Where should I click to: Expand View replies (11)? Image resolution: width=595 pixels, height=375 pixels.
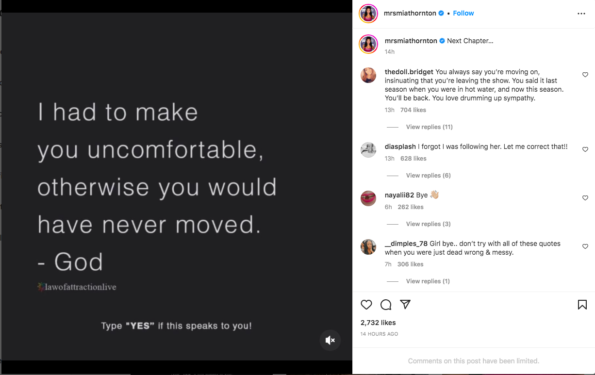pyautogui.click(x=429, y=127)
